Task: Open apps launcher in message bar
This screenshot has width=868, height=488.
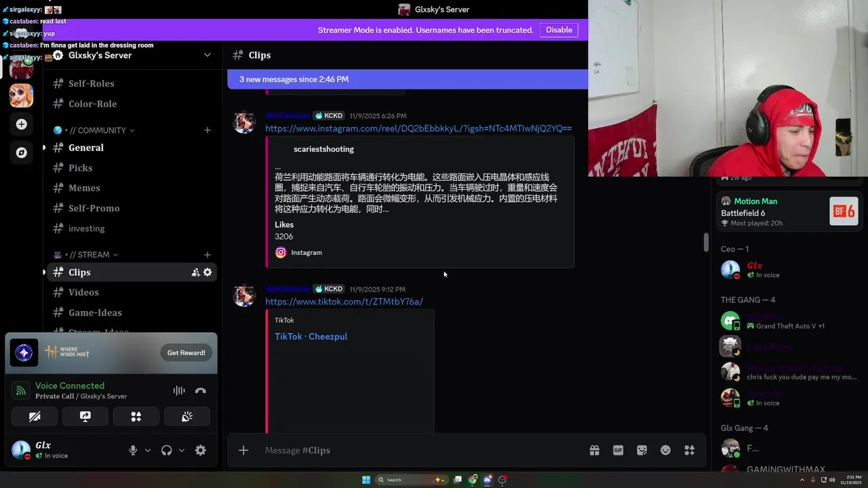Action: (x=690, y=450)
